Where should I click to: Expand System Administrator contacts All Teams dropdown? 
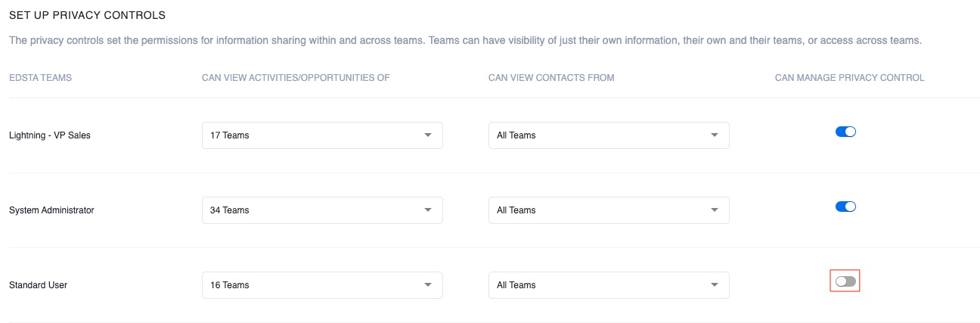[x=608, y=210]
